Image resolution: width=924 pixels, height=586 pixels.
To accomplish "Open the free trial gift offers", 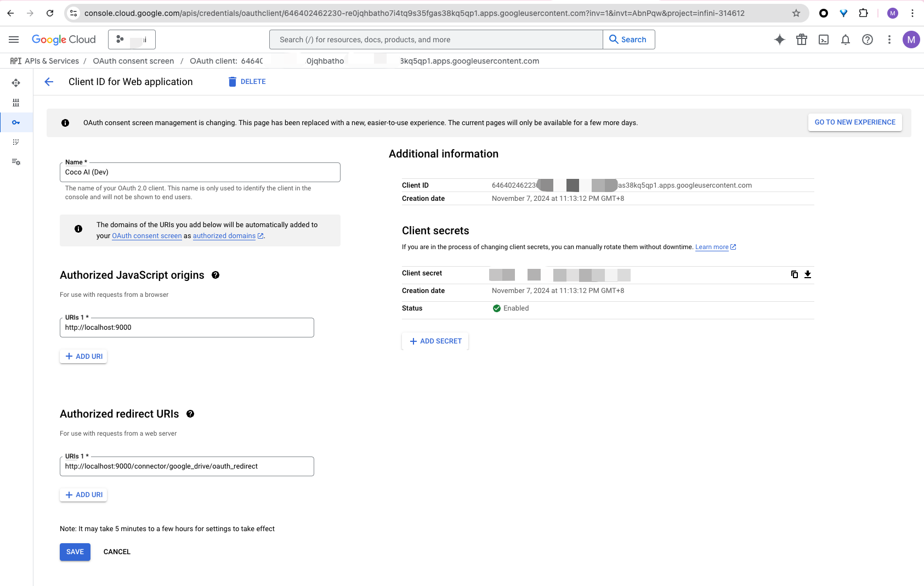I will (801, 40).
